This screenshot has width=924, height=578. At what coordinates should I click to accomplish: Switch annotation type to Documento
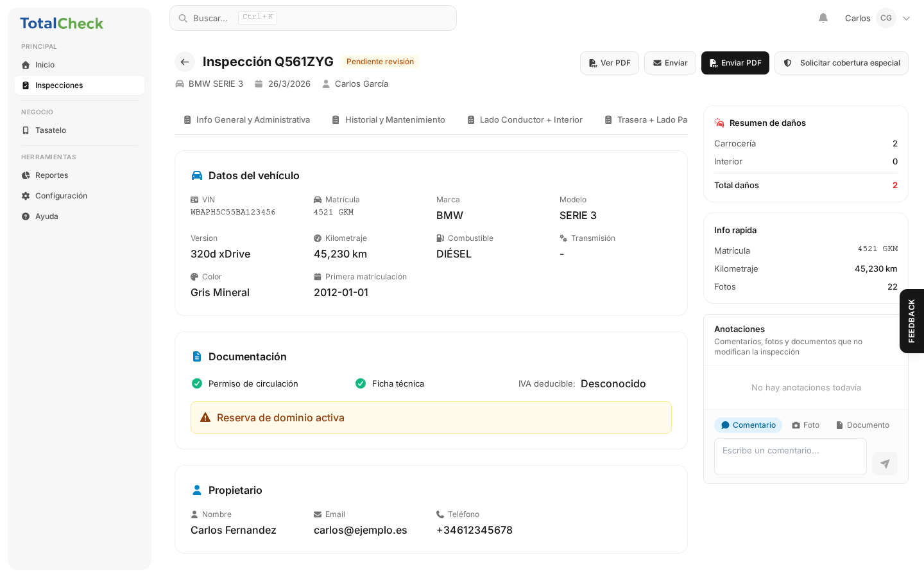click(x=862, y=425)
